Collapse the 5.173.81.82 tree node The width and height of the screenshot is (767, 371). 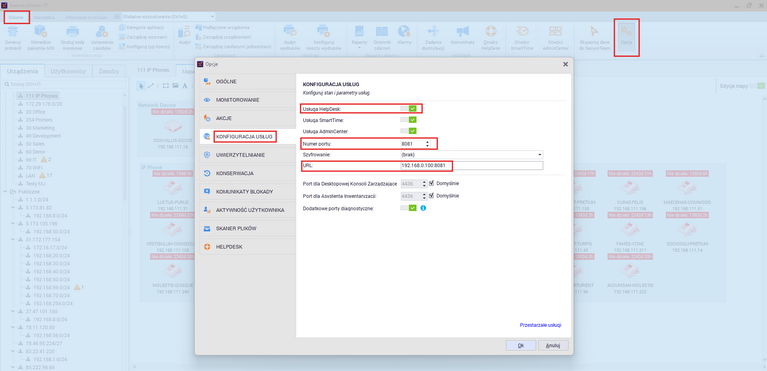pyautogui.click(x=13, y=208)
